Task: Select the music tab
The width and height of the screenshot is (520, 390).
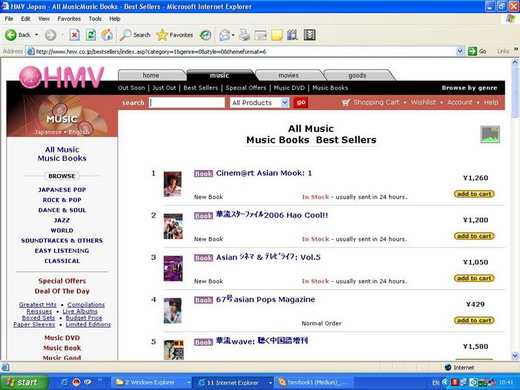Action: [x=219, y=75]
